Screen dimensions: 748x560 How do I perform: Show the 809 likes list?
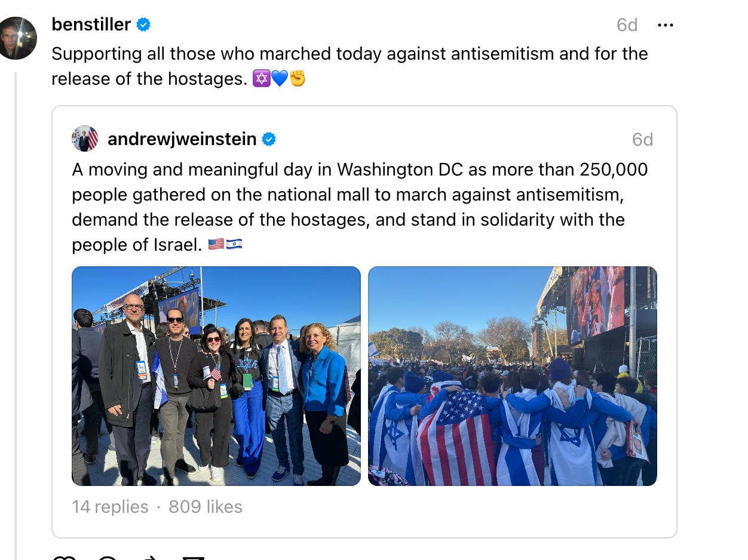(x=206, y=507)
